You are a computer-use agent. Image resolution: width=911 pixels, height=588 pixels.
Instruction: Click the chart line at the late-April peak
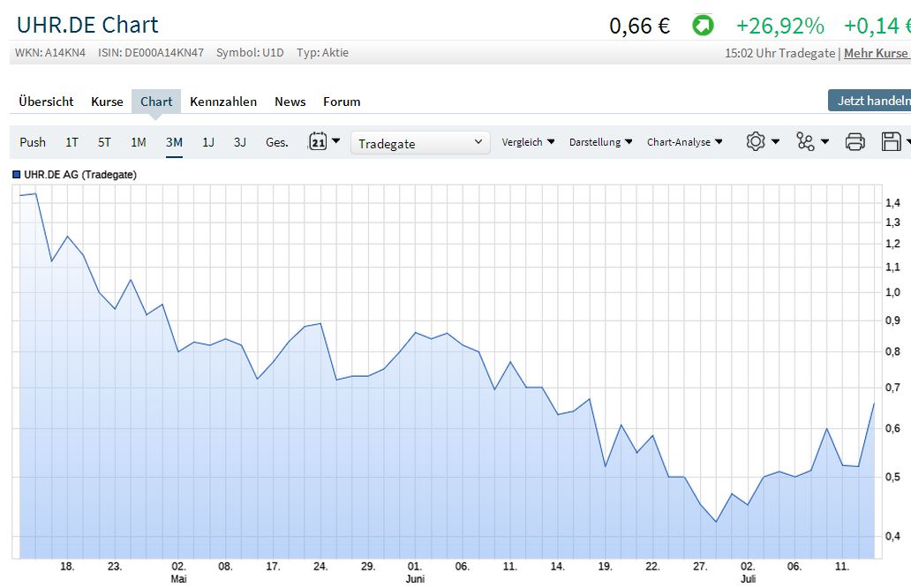click(131, 280)
